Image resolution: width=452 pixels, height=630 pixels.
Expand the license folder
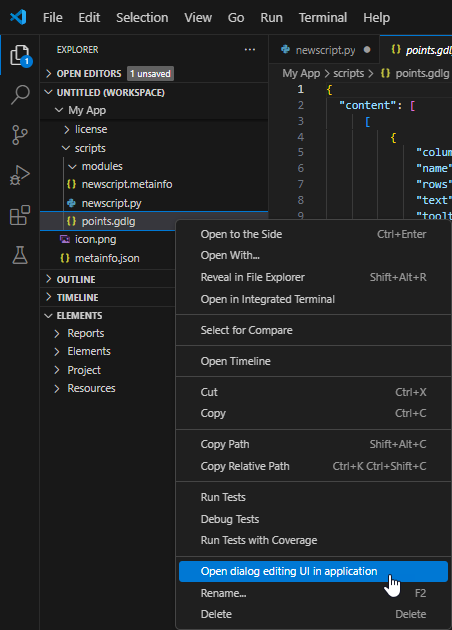(67, 129)
